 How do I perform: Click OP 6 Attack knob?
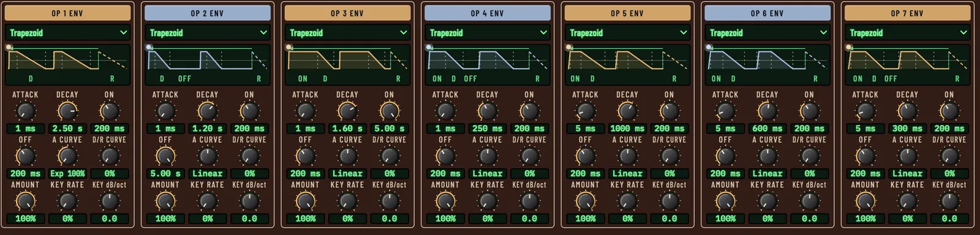point(725,111)
